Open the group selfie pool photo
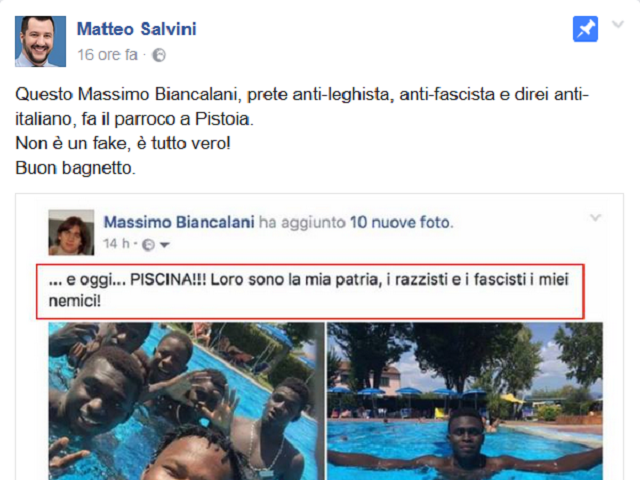 [x=187, y=401]
